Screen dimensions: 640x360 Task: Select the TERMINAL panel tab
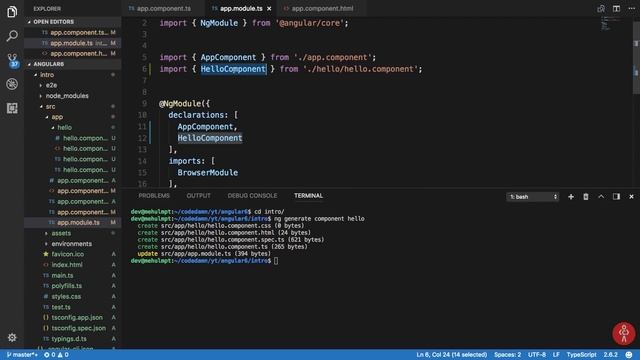308,196
